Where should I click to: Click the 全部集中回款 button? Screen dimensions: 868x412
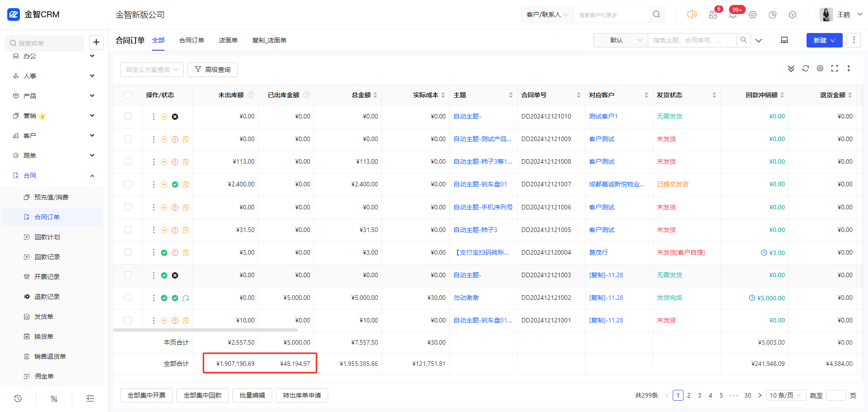(203, 395)
